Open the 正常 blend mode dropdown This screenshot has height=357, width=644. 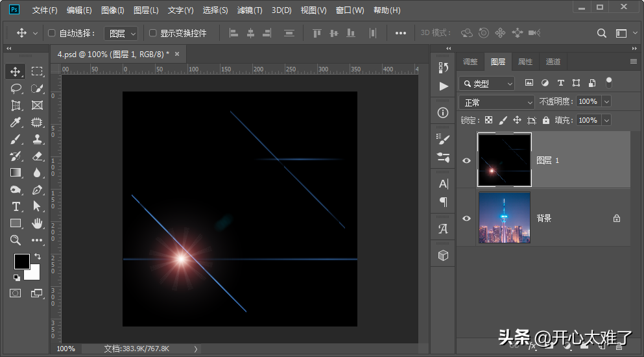497,103
